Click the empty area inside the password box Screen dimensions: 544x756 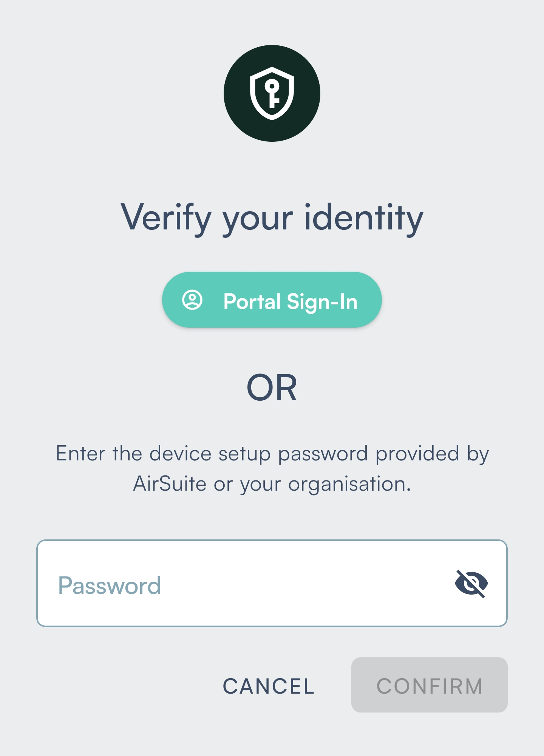coord(302,583)
